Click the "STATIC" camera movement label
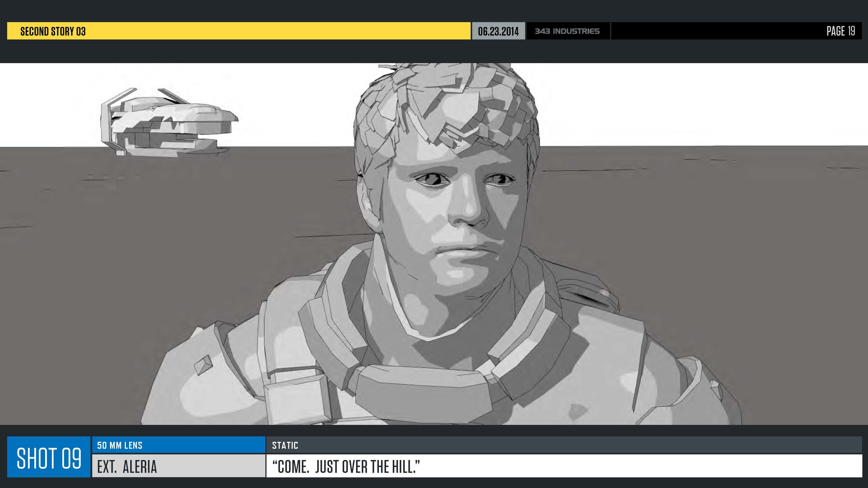868x488 pixels. pyautogui.click(x=285, y=445)
